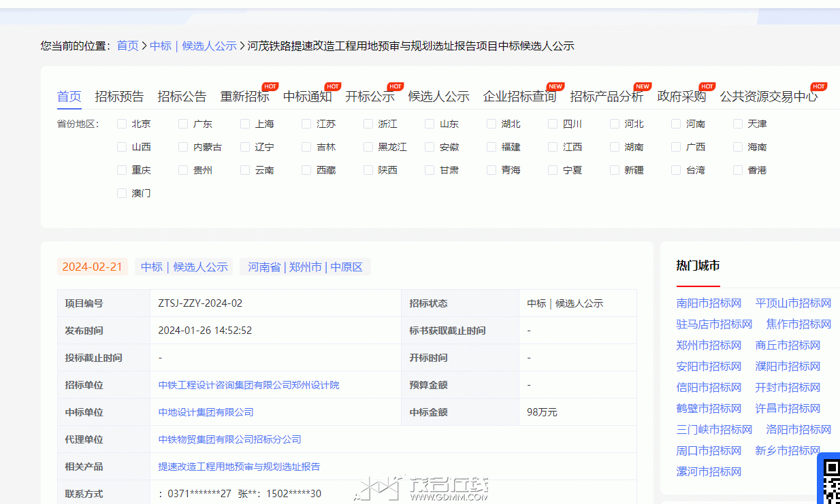Open the 公共资源交易中心 tab
Viewport: 840px width, 504px height.
click(x=769, y=97)
